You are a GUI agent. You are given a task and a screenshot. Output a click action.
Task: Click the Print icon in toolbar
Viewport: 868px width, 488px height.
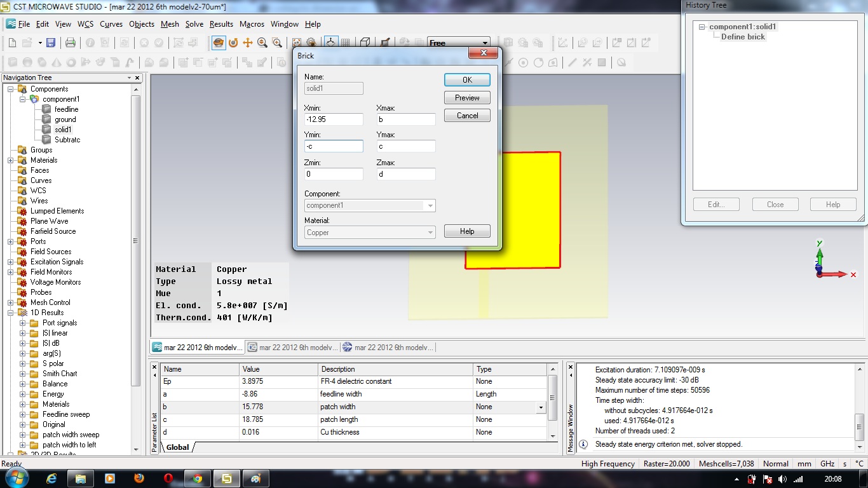click(71, 43)
